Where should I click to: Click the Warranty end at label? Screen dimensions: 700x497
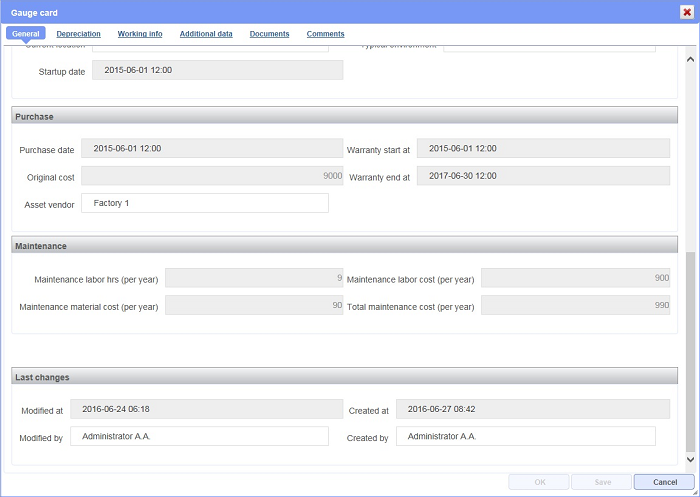click(379, 178)
